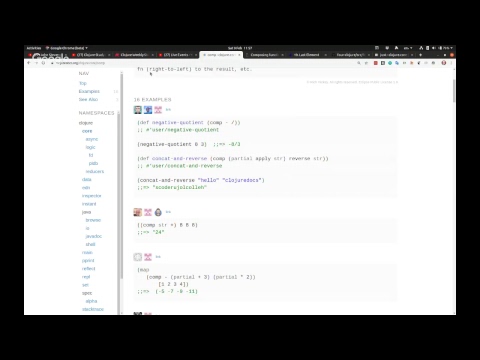Screen dimensions: 480x360
Task: Open the reducers namespace link
Action: pos(95,171)
